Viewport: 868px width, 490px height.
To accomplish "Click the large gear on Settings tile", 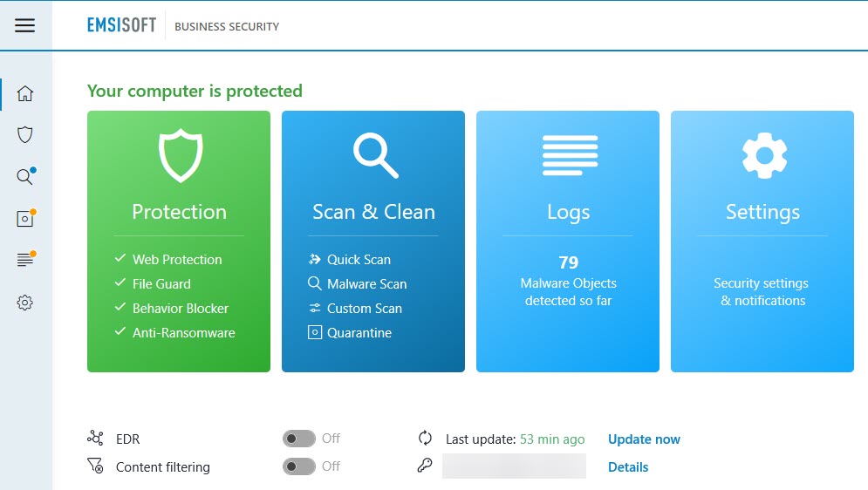I will (x=764, y=155).
